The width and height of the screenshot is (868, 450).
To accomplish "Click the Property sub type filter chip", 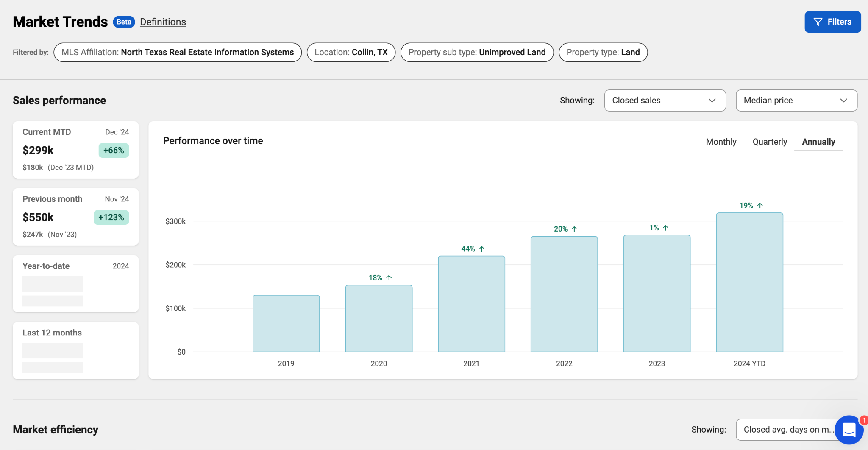I will (x=477, y=53).
